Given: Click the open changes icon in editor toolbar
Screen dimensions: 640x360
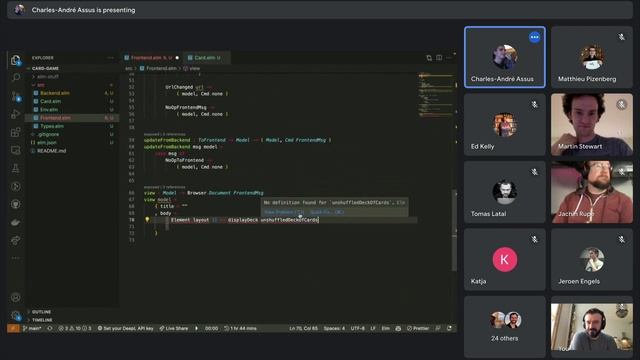Looking at the screenshot, I should click(x=429, y=58).
